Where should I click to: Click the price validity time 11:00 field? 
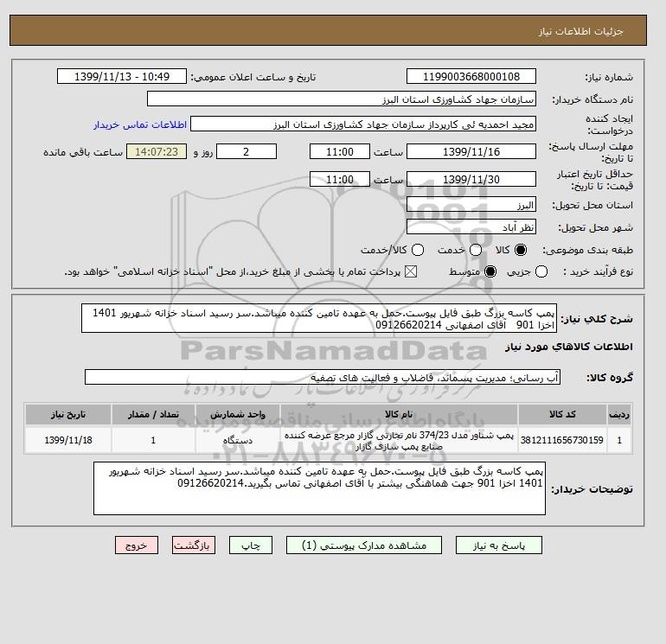point(340,179)
